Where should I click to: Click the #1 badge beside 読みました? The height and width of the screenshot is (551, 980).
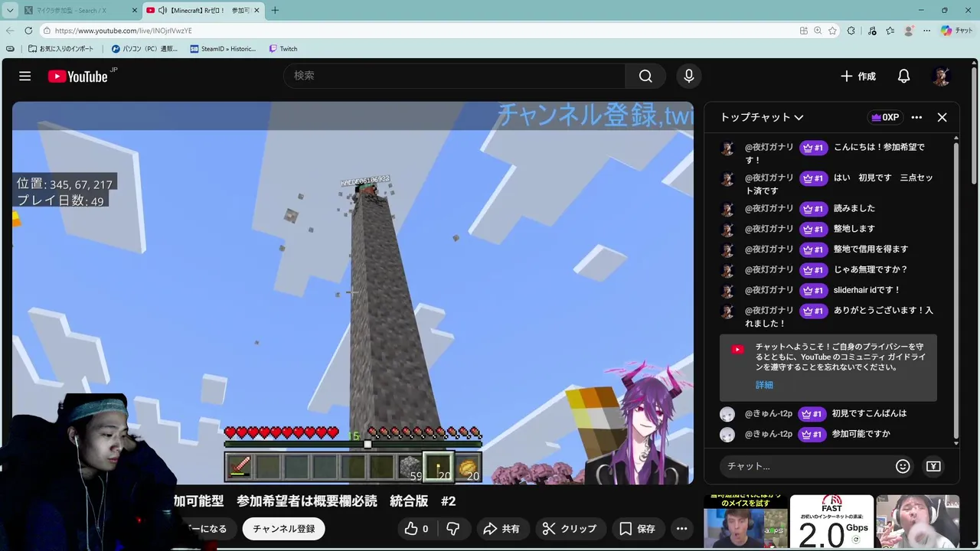(x=813, y=208)
